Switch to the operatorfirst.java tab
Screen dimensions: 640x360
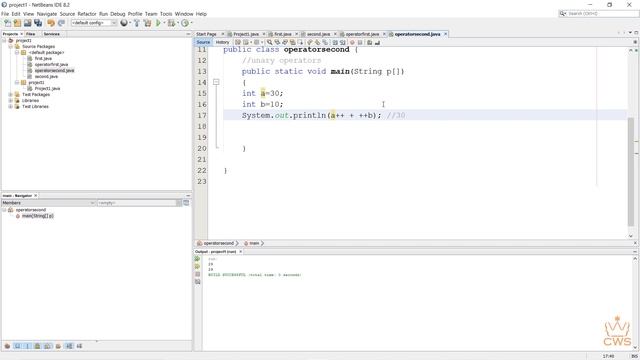click(362, 34)
